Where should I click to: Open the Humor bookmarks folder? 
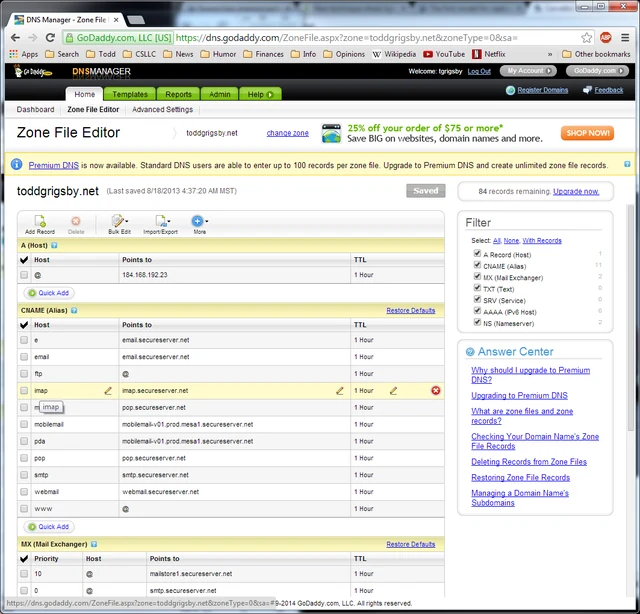pos(218,54)
